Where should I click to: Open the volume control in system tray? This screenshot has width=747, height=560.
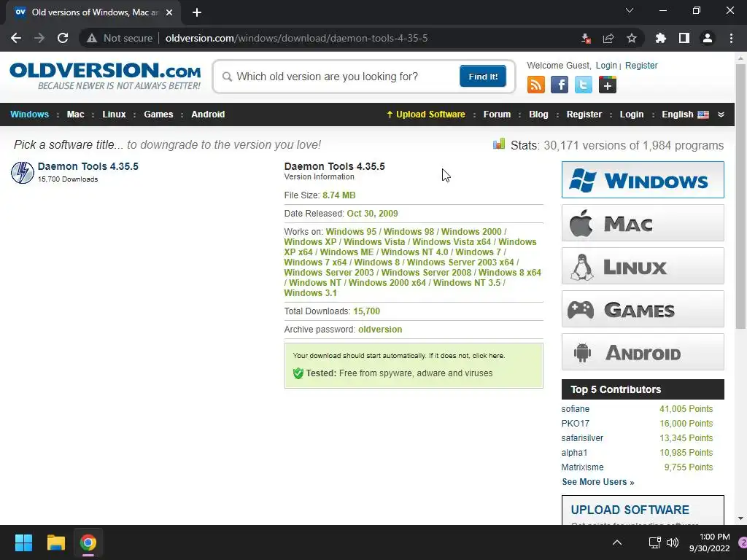click(673, 542)
